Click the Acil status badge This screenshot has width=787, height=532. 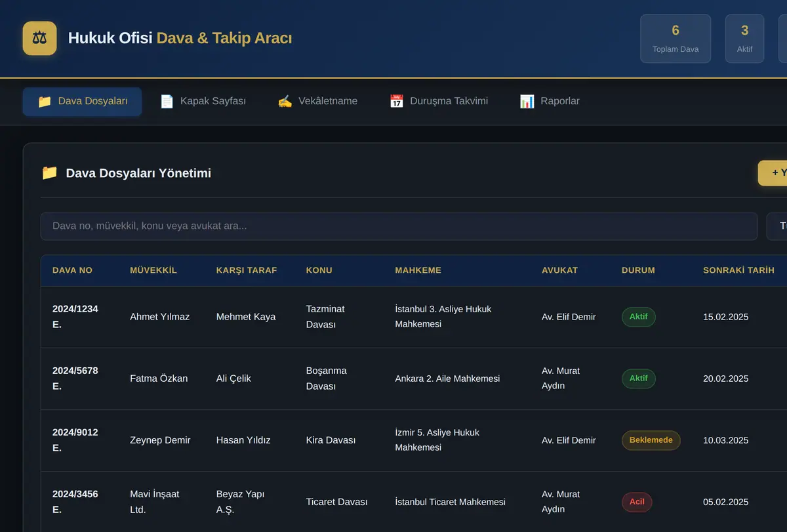click(637, 502)
